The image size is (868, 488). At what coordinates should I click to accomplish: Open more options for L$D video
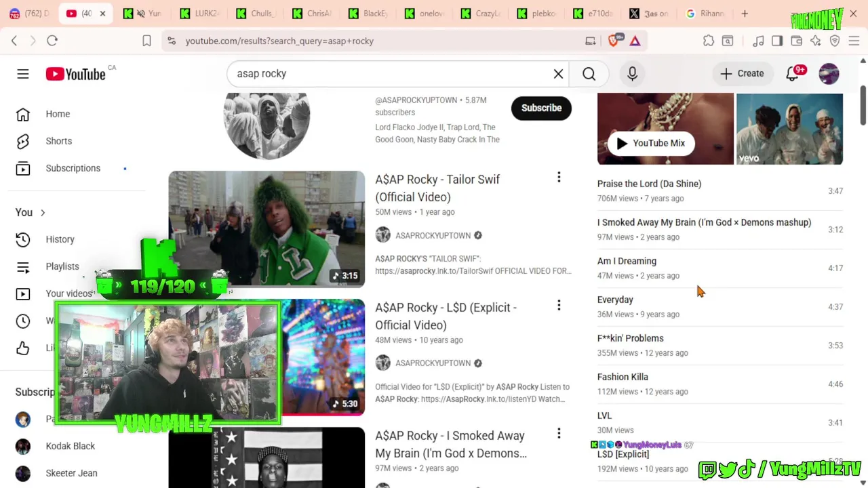pos(559,306)
